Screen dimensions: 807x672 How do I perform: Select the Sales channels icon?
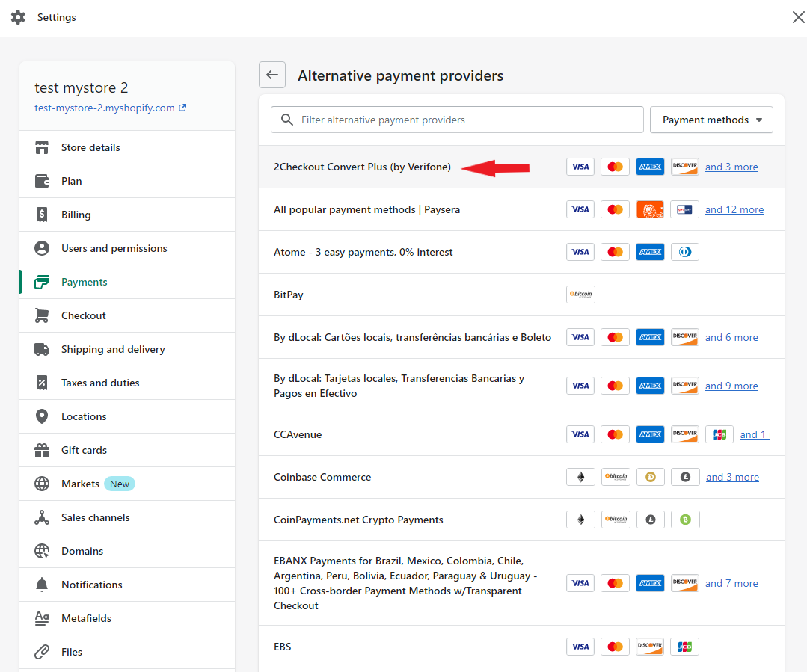(x=43, y=517)
